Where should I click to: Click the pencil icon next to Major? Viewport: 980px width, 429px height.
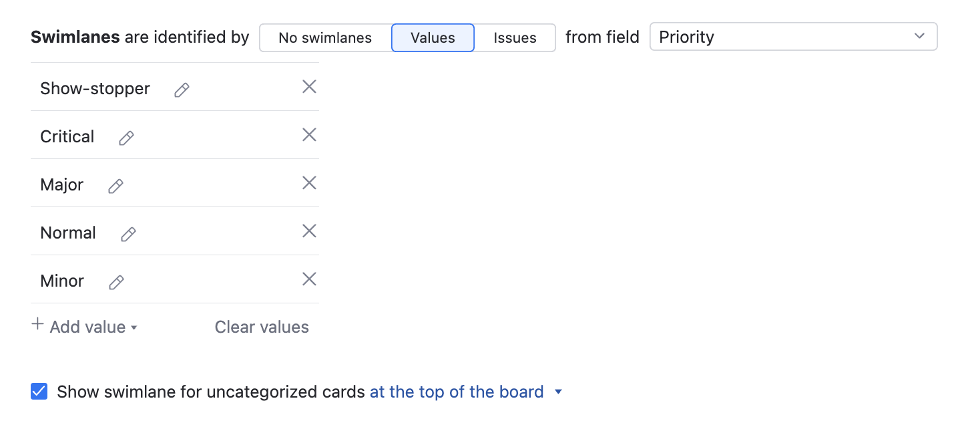(x=115, y=186)
